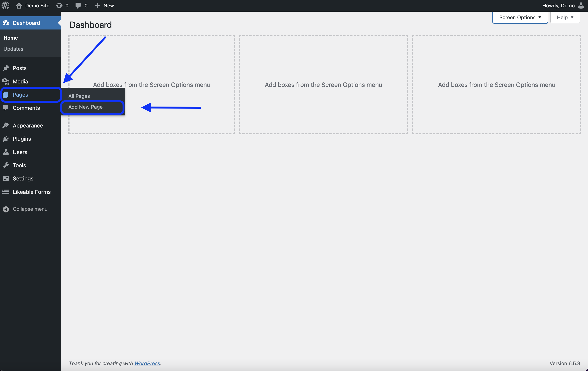Click the Appearance icon in sidebar
This screenshot has height=371, width=588.
[x=6, y=125]
